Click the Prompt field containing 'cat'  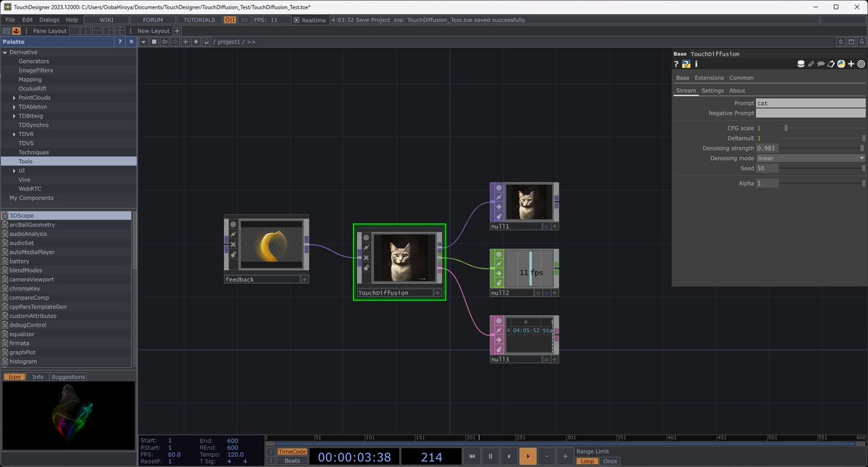[x=810, y=104]
